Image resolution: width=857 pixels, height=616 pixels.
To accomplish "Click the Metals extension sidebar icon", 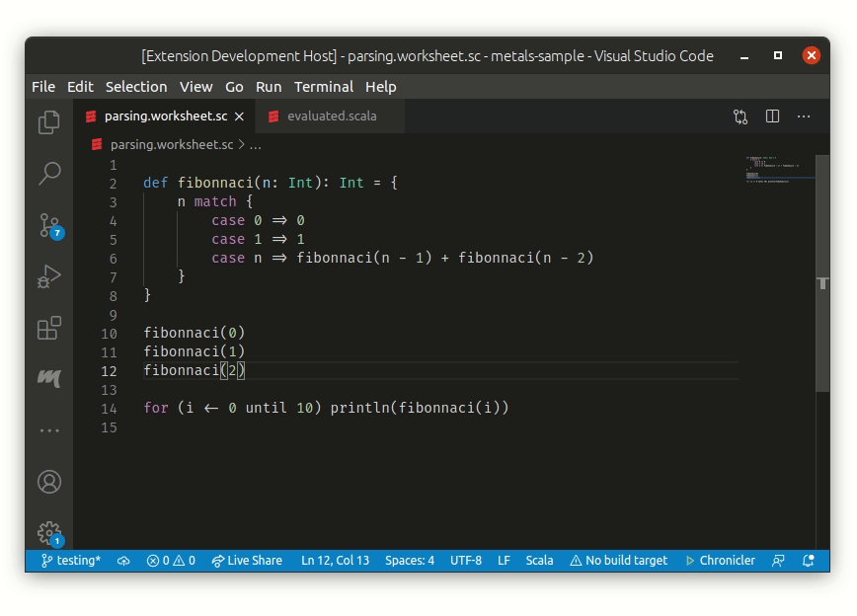I will tap(49, 377).
